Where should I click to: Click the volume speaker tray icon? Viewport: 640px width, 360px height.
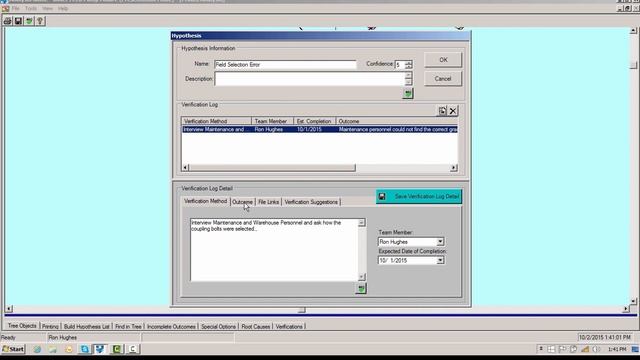coord(596,349)
